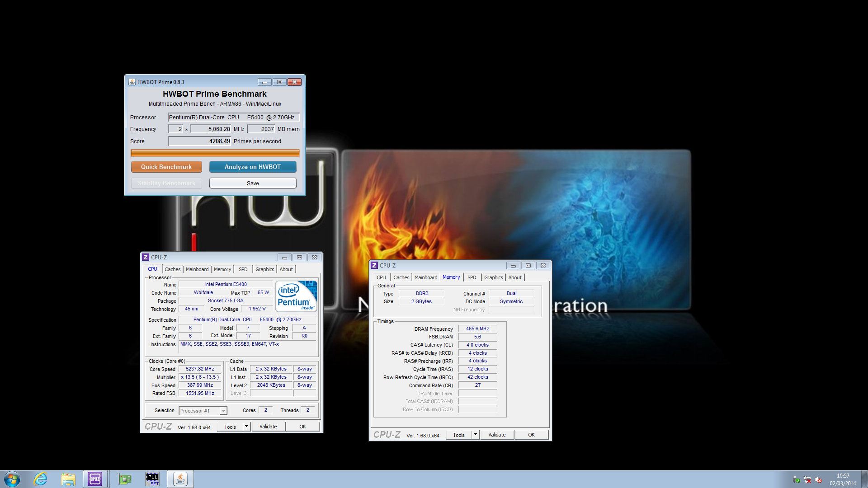Switch to the Java HWBOT Prime taskbar icon
Image resolution: width=868 pixels, height=488 pixels.
pos(180,479)
